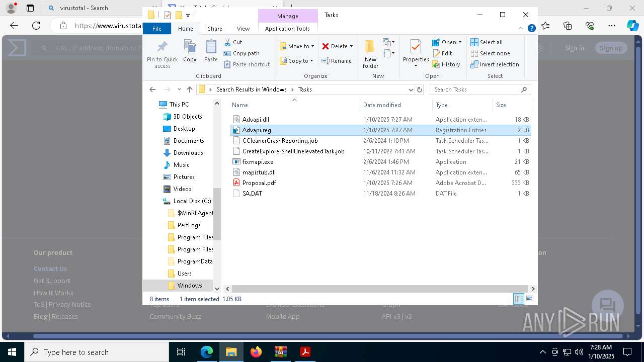The image size is (644, 362).
Task: Click Pin to Quick access icon
Action: tap(162, 47)
